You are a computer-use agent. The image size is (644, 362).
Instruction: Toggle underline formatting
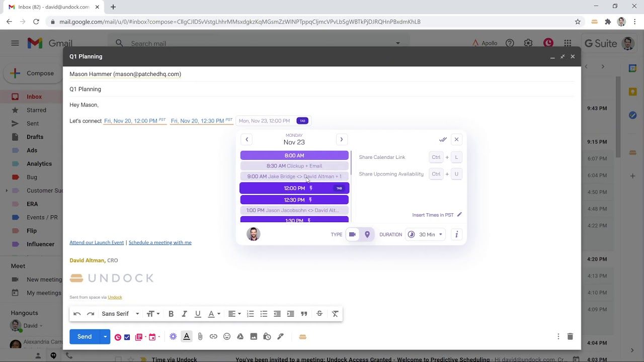pos(198,314)
